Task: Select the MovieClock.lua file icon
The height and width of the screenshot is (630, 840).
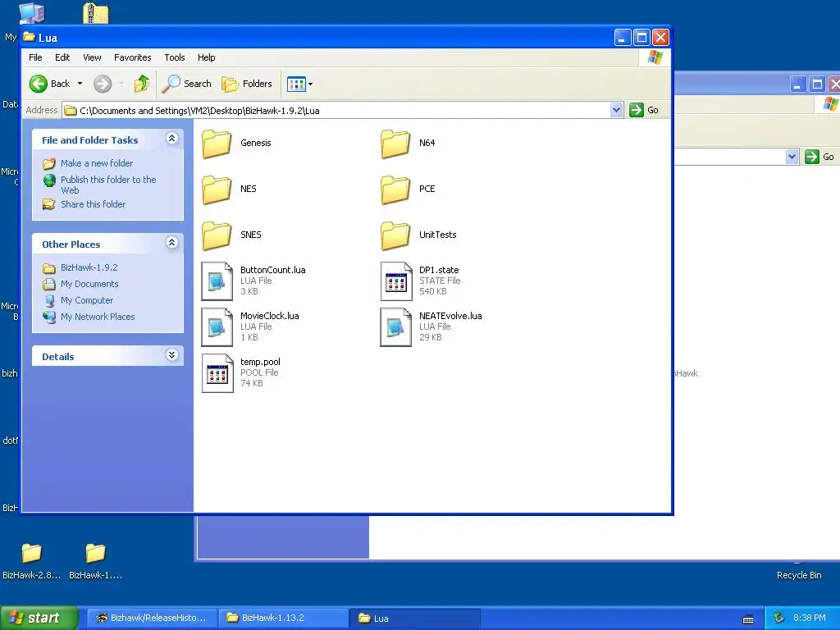Action: pyautogui.click(x=217, y=327)
